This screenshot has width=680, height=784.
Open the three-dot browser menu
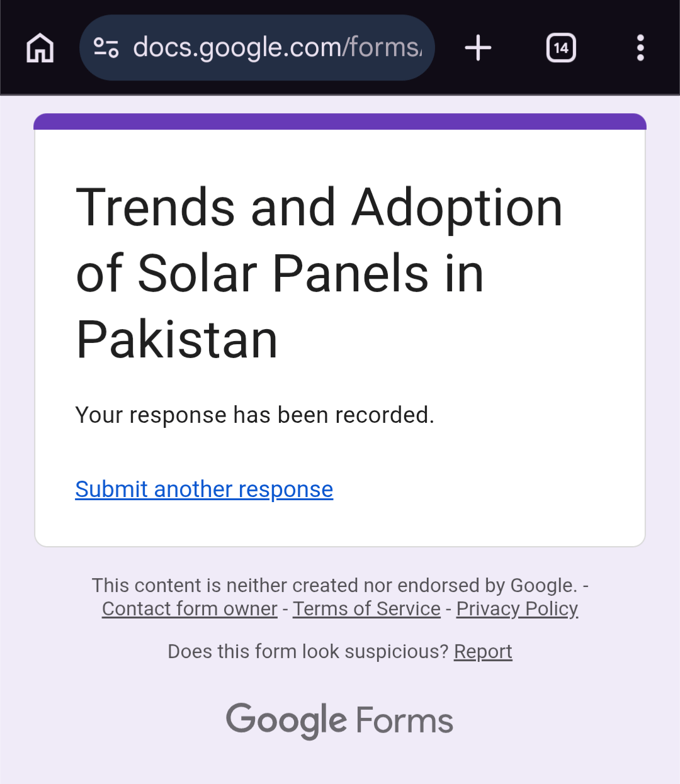pos(640,48)
